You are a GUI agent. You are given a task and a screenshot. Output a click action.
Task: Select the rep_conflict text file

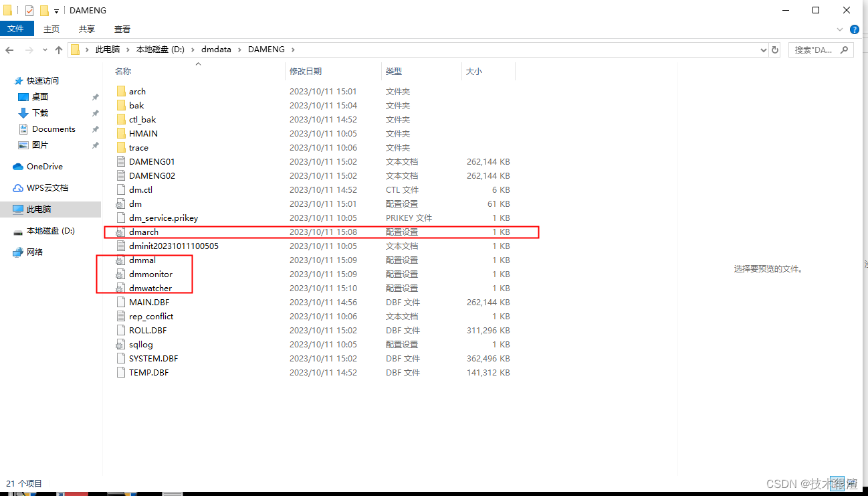pos(151,316)
